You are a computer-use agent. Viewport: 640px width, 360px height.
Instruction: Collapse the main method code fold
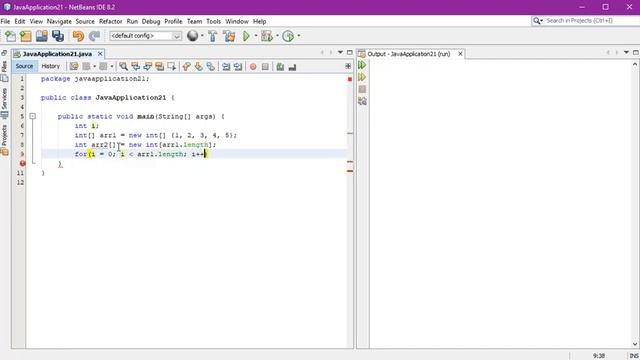click(x=33, y=116)
